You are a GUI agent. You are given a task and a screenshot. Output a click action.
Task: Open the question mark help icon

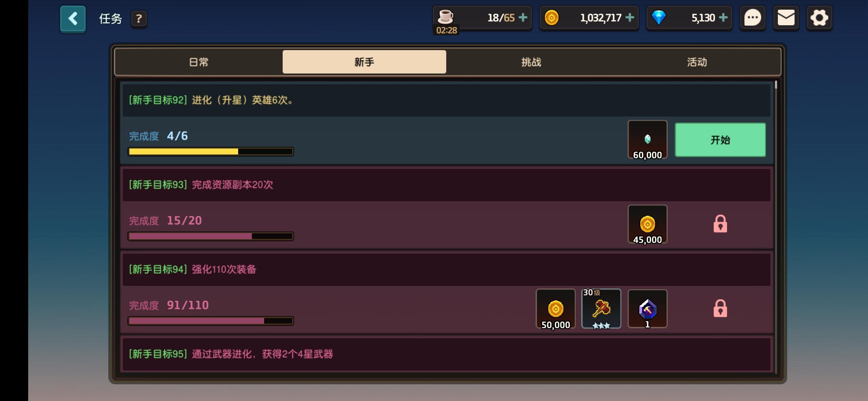pyautogui.click(x=139, y=19)
